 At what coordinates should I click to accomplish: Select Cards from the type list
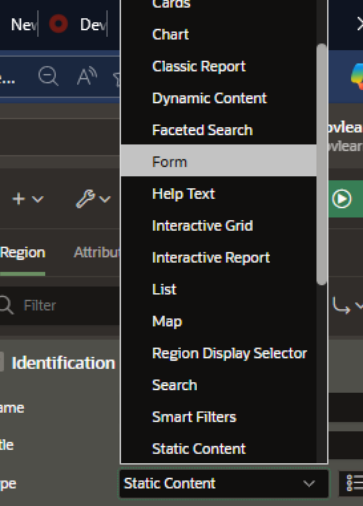[218, 5]
